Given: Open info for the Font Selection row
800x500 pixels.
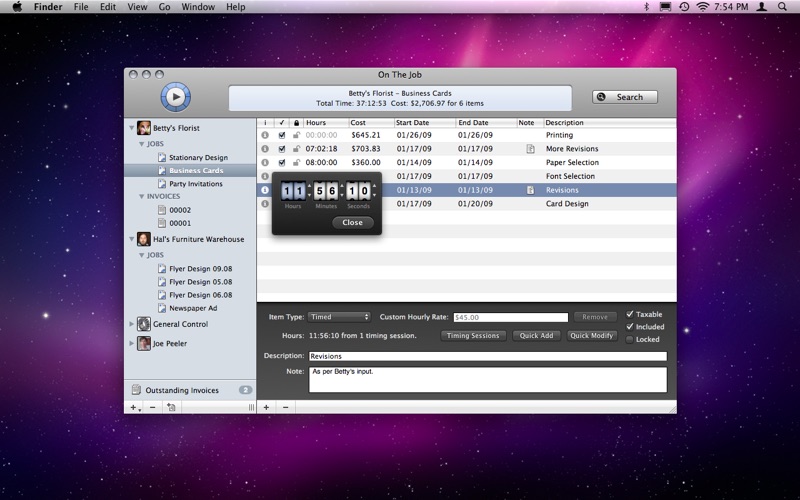Looking at the screenshot, I should (x=265, y=176).
